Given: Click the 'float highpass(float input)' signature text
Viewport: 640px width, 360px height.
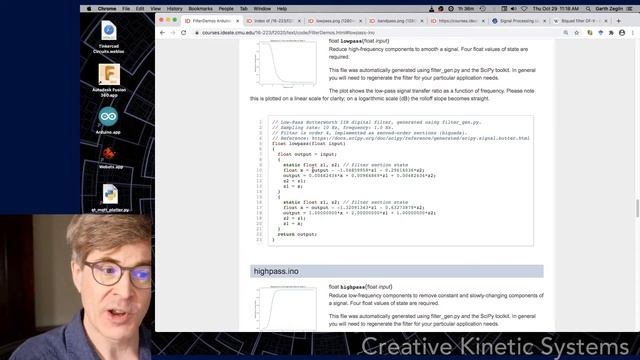Looking at the screenshot, I should [x=360, y=287].
